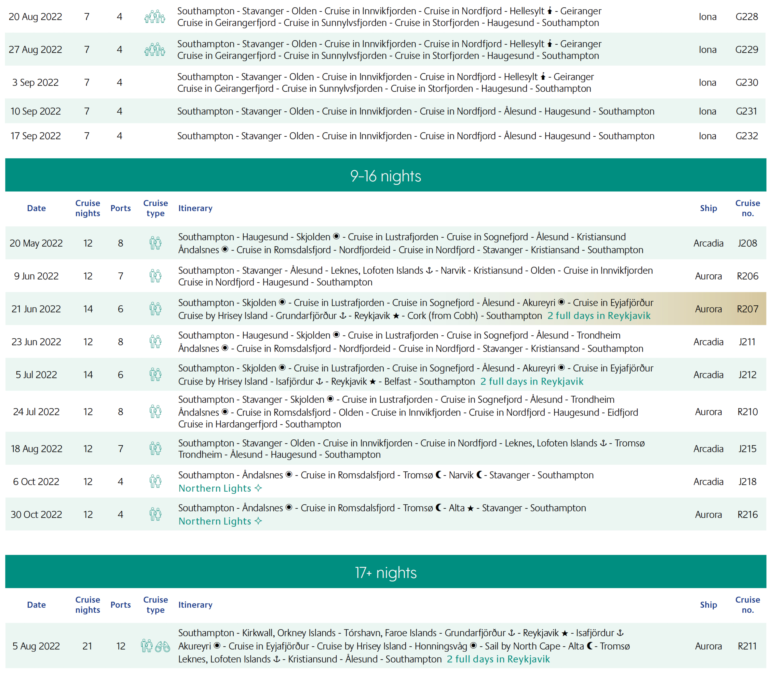Screen dimensions: 772x700
Task: Click cruise number R211
Action: tap(747, 646)
